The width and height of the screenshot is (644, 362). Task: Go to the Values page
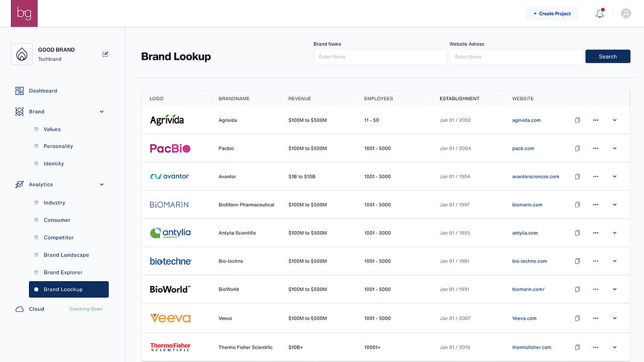[x=52, y=129]
